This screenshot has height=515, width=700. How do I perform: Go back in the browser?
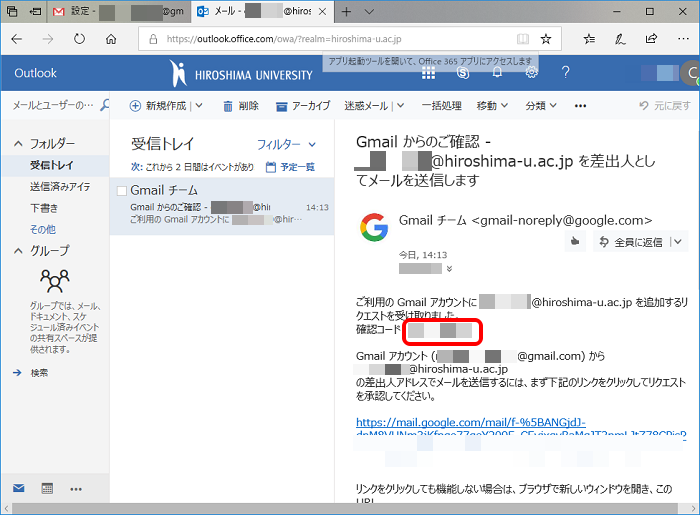pos(17,39)
